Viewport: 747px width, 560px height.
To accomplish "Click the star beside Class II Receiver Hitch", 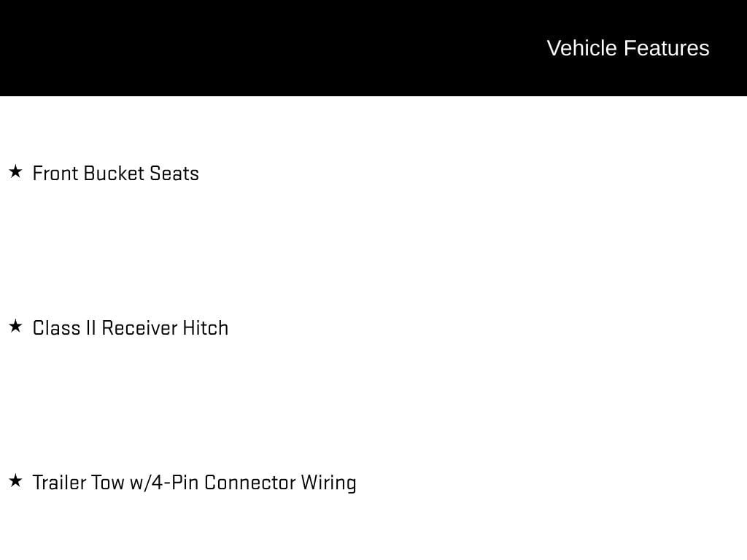I will (x=15, y=327).
